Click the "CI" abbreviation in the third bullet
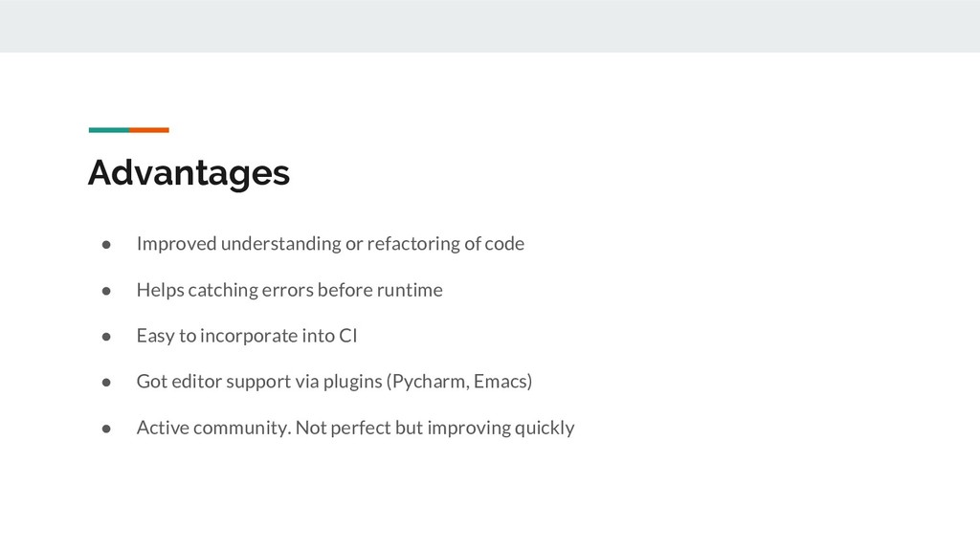This screenshot has width=980, height=551. pos(347,336)
